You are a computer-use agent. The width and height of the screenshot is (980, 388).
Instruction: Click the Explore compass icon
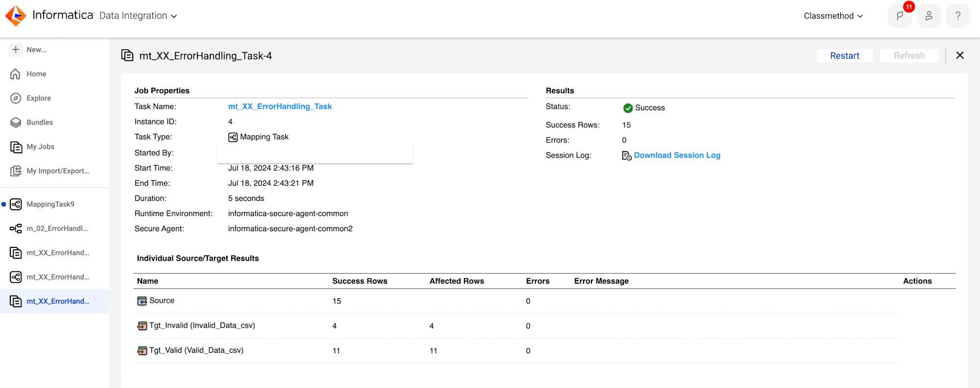16,98
